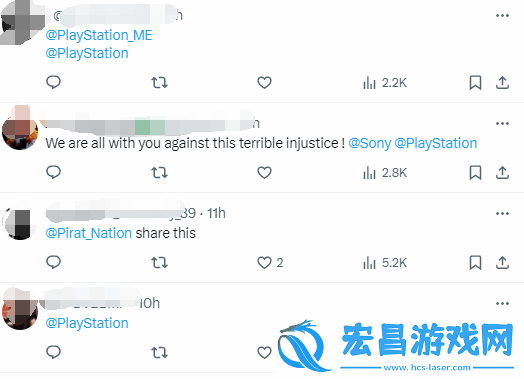The width and height of the screenshot is (524, 379).
Task: Reply to the 'share this' tweet
Action: 53,262
